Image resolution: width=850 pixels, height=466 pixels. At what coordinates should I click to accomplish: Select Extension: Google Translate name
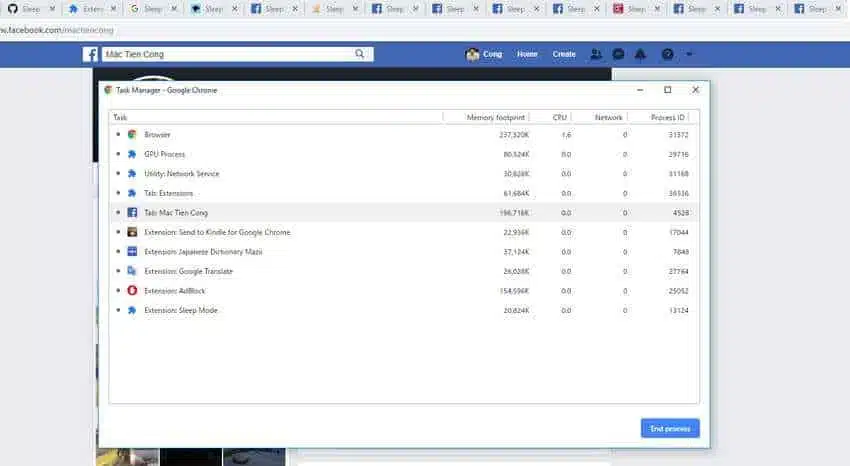[x=188, y=271]
